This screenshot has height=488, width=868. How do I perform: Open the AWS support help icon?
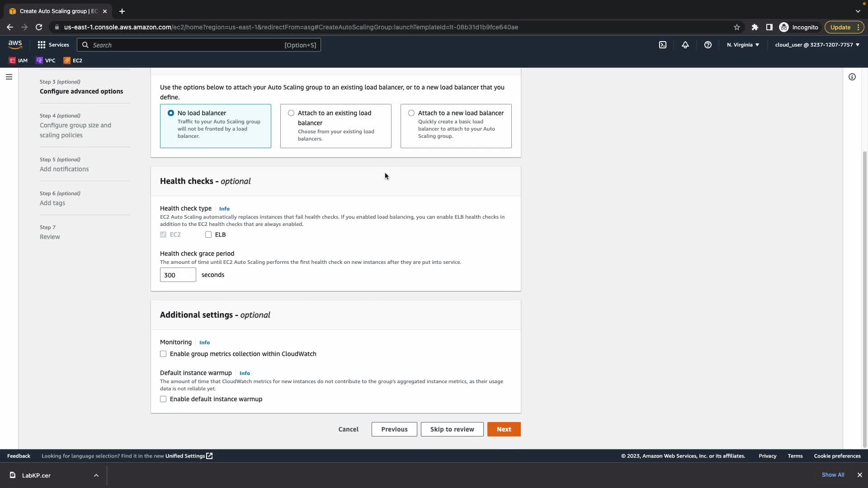[x=708, y=45]
